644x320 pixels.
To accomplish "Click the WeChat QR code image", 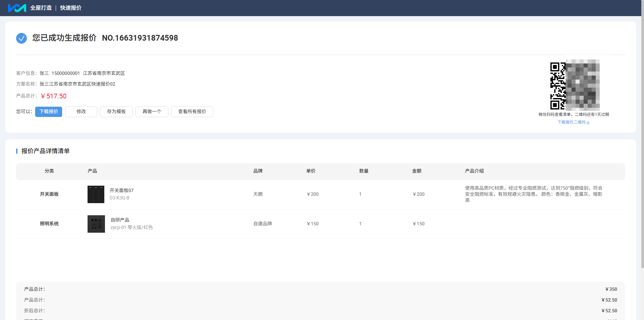I will 575,86.
